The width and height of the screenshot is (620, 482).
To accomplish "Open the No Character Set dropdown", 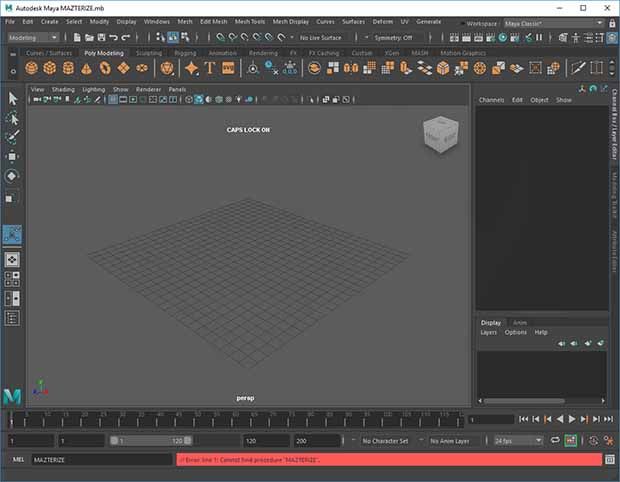I will click(385, 440).
